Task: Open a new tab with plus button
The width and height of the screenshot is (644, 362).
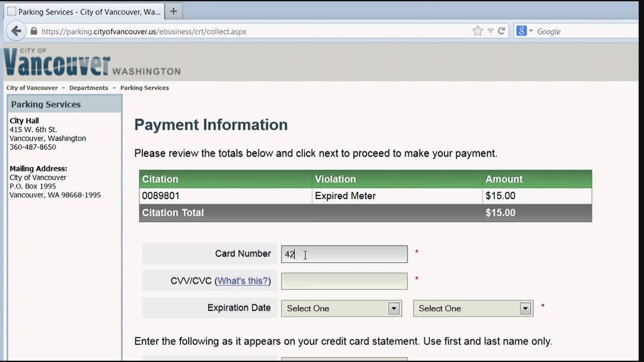Action: [174, 11]
